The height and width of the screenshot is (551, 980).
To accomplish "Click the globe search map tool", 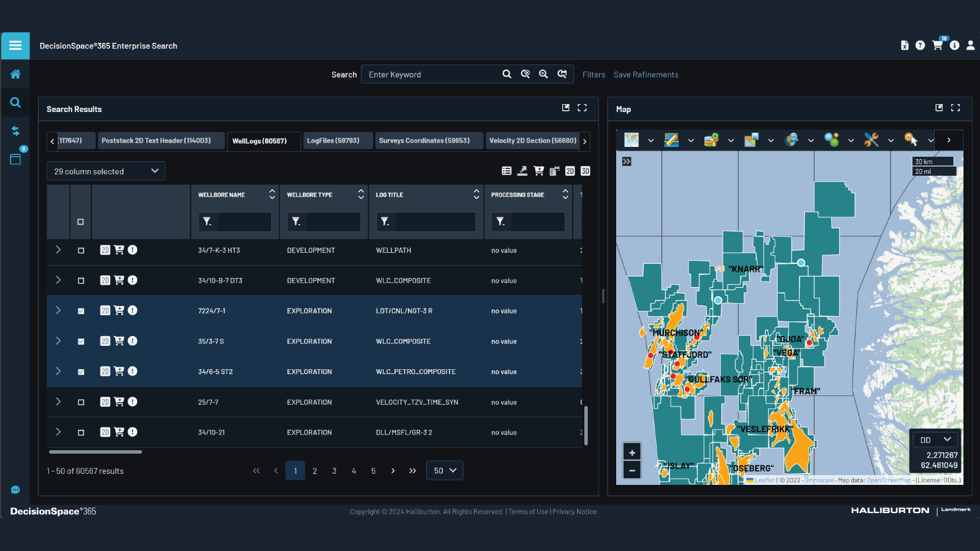I will [791, 140].
